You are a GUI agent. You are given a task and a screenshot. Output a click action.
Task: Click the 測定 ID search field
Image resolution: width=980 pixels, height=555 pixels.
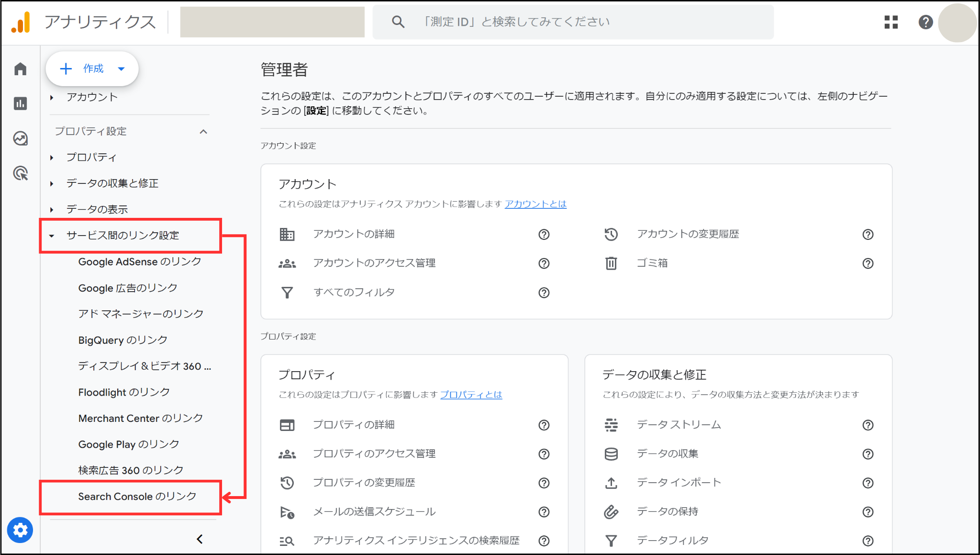pos(573,22)
